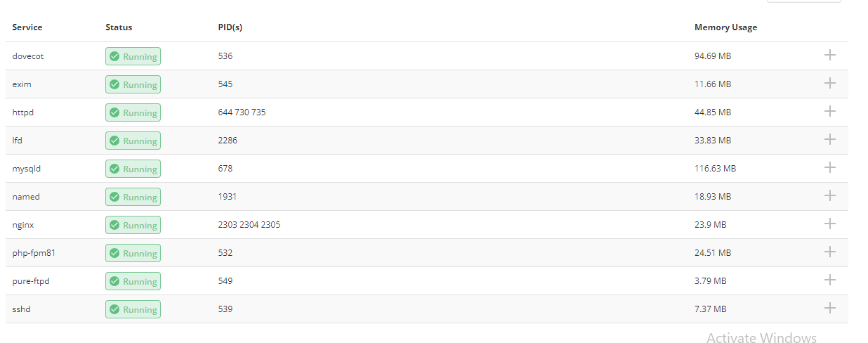Expand mysqld details with plus icon
This screenshot has width=868, height=343.
coord(829,167)
